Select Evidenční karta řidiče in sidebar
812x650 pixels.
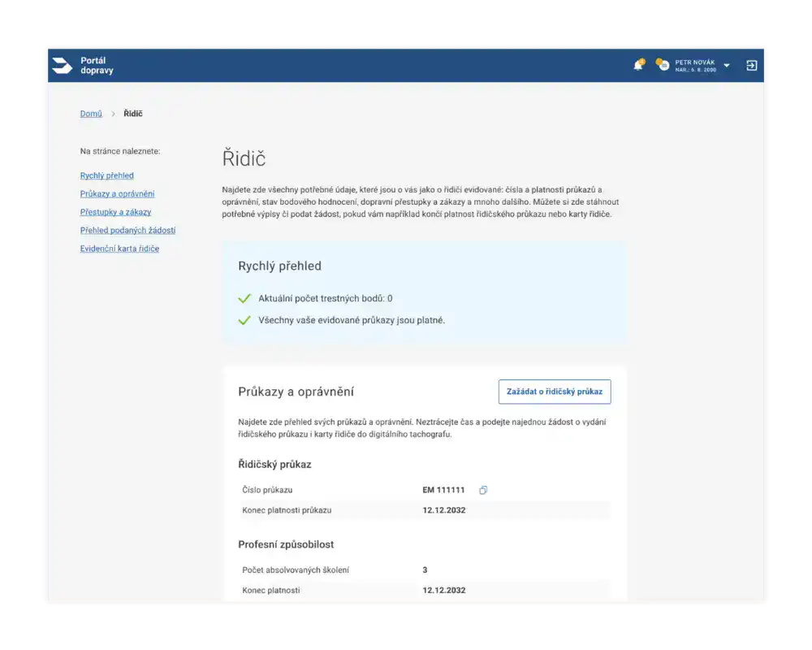119,249
